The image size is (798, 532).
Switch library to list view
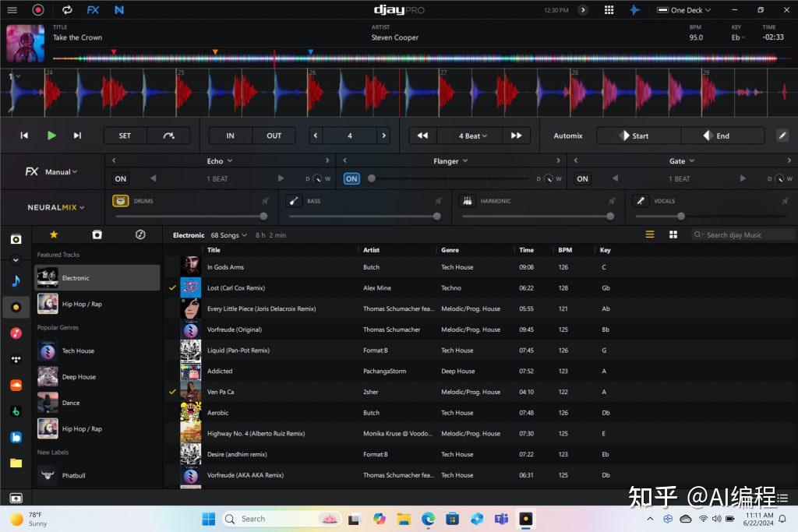click(650, 234)
